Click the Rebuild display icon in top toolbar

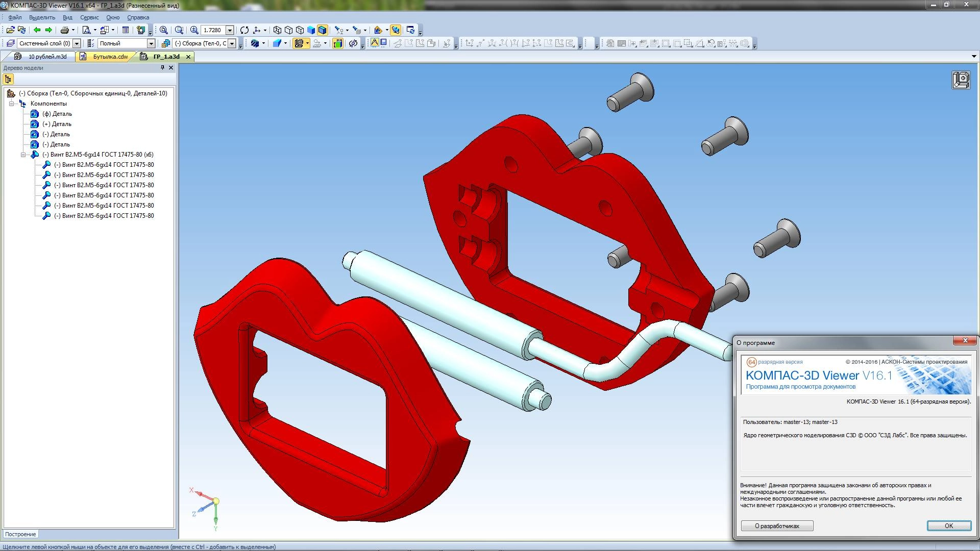(410, 30)
